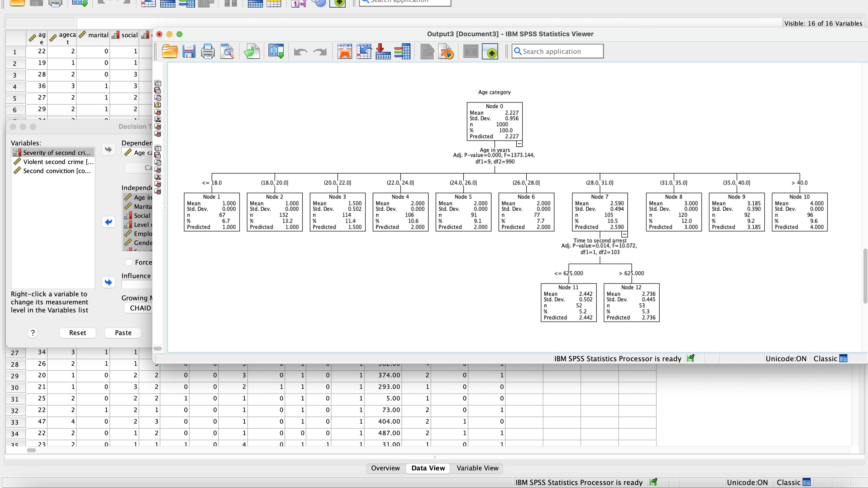Image resolution: width=868 pixels, height=488 pixels.
Task: Click the Go to Variable red-arrow icon
Action: point(383,52)
